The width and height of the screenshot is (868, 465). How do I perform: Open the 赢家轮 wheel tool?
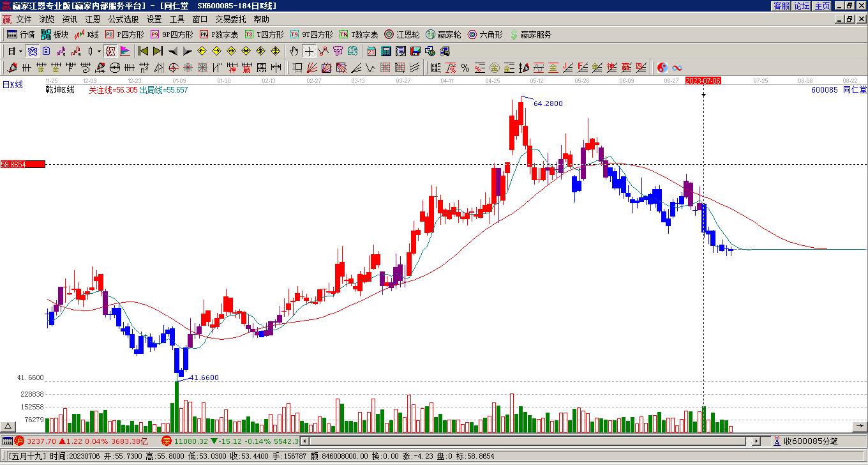coord(444,34)
